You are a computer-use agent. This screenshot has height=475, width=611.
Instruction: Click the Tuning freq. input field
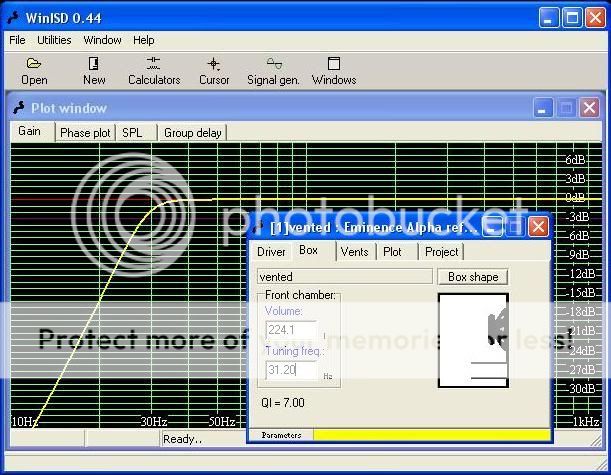(x=291, y=370)
